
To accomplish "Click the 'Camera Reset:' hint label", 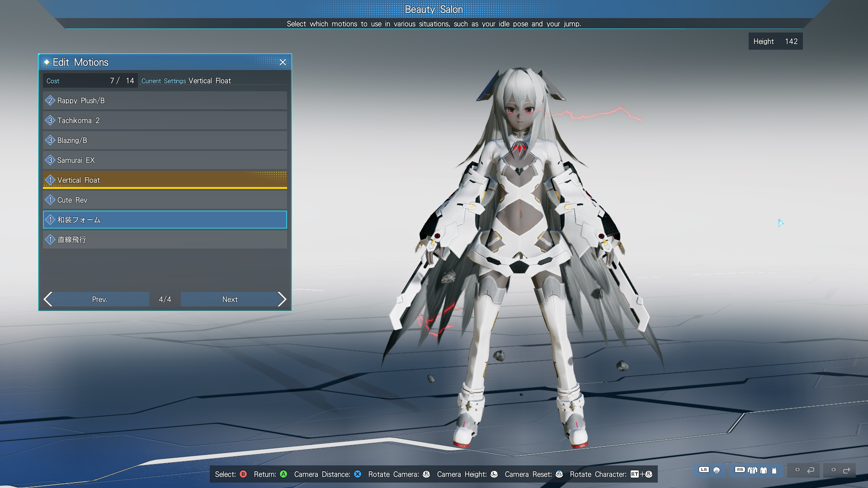I will [x=528, y=474].
